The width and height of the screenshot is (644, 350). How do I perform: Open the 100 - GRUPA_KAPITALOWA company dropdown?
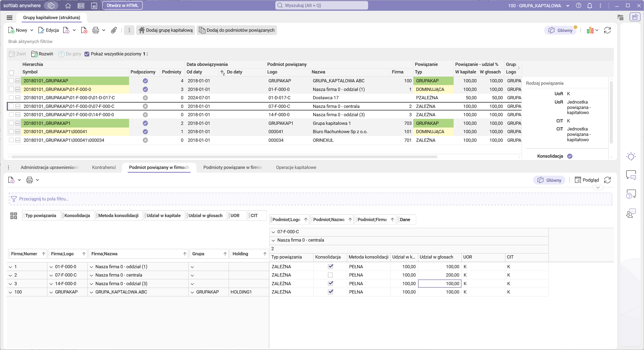[x=567, y=5]
